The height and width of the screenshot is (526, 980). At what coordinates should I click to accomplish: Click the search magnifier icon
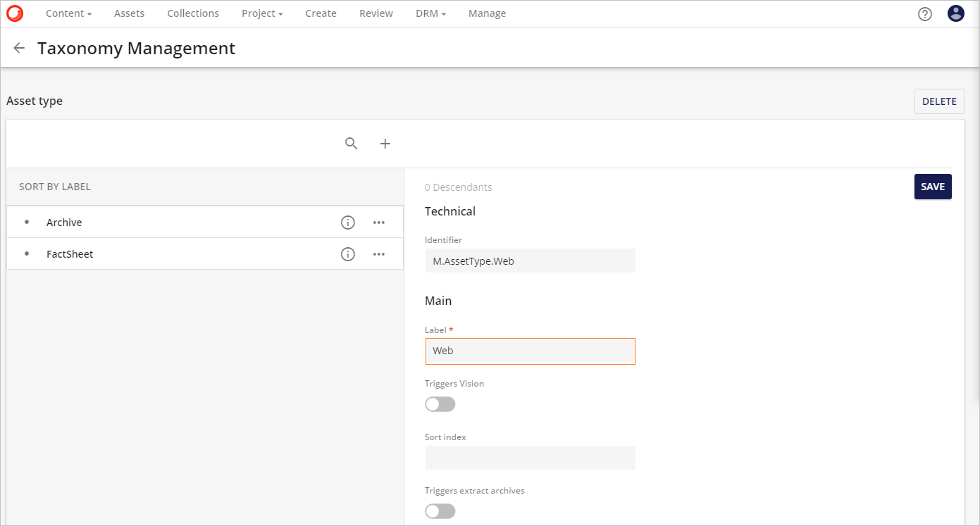(x=352, y=144)
